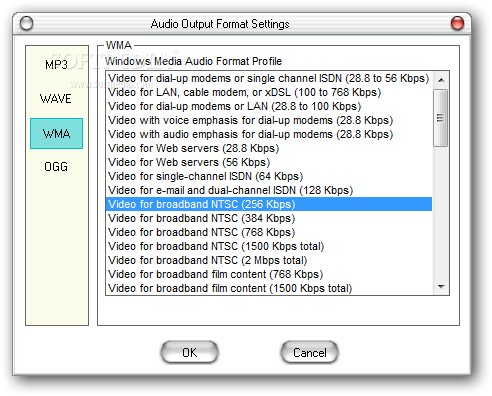Choose 'Video for dial-up modems or LAN' profile
The image size is (492, 396).
click(269, 106)
